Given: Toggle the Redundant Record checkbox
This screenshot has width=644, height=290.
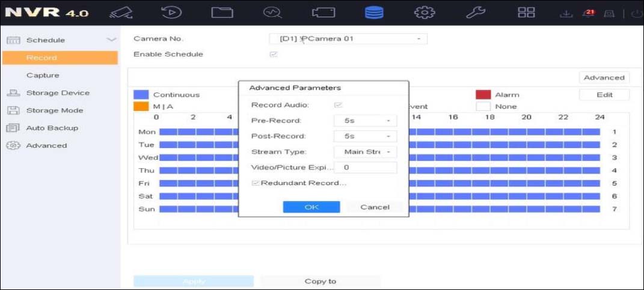Looking at the screenshot, I should pyautogui.click(x=256, y=183).
